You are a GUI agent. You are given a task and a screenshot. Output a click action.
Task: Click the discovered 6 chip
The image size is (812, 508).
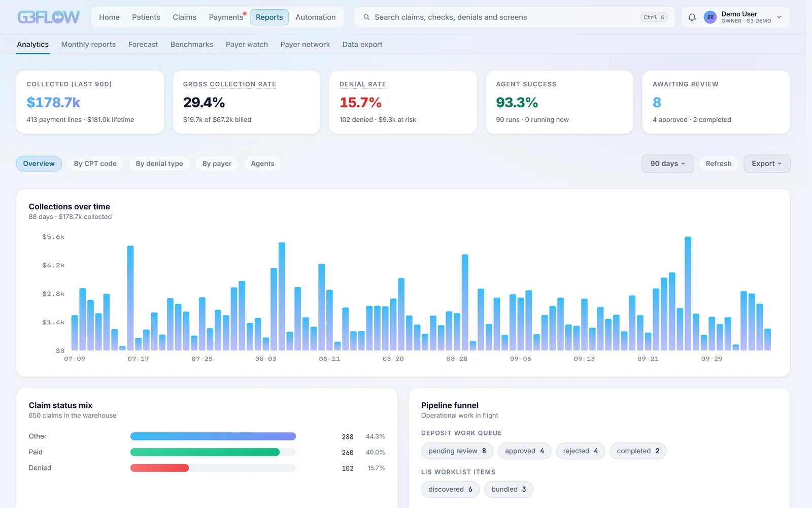click(x=450, y=489)
